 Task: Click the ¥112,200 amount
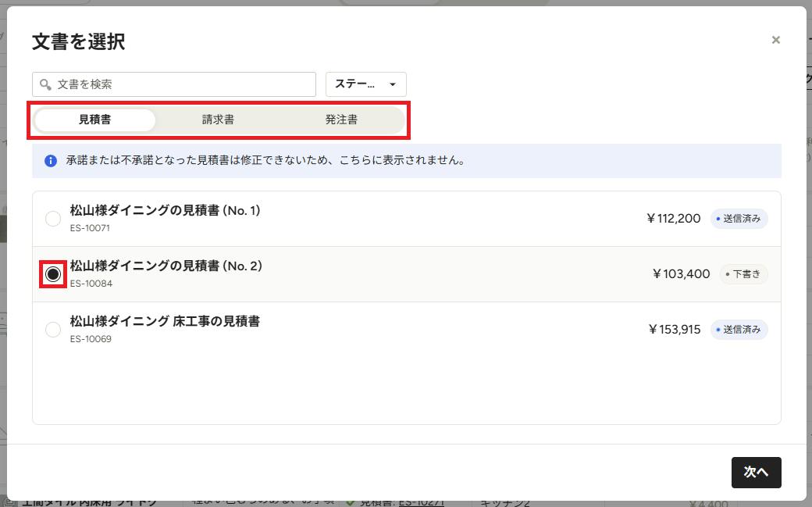tap(673, 219)
